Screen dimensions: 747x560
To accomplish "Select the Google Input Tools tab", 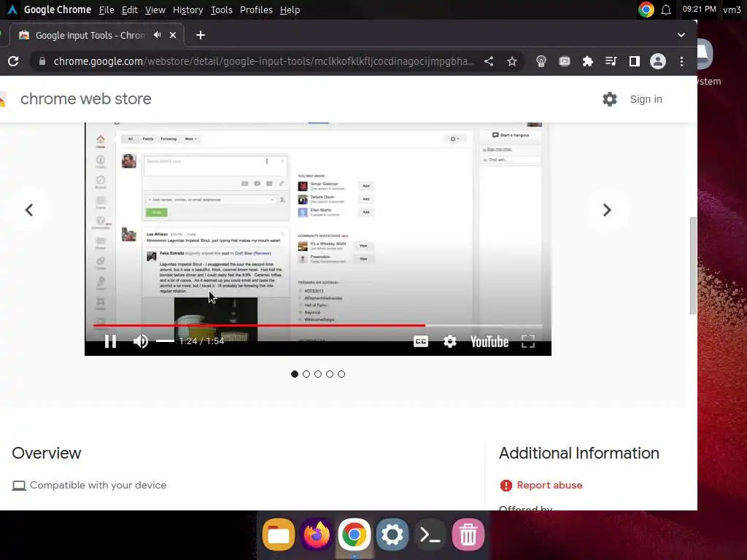I will point(97,35).
